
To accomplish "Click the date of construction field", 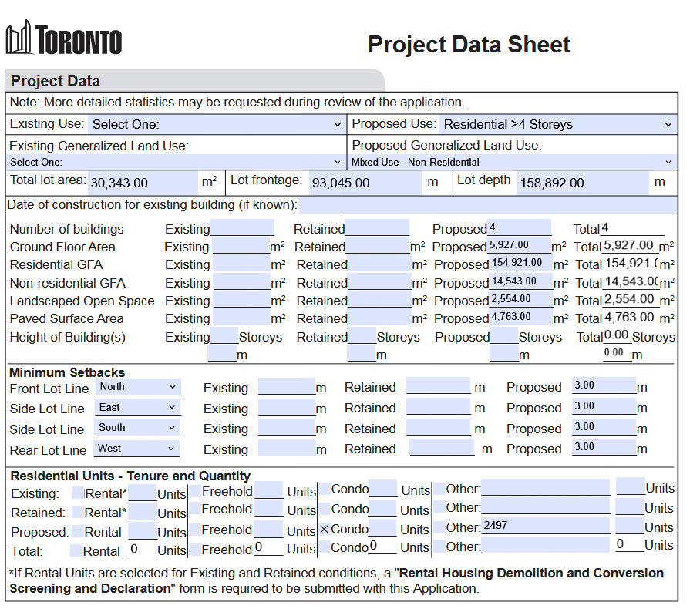I will [486, 205].
